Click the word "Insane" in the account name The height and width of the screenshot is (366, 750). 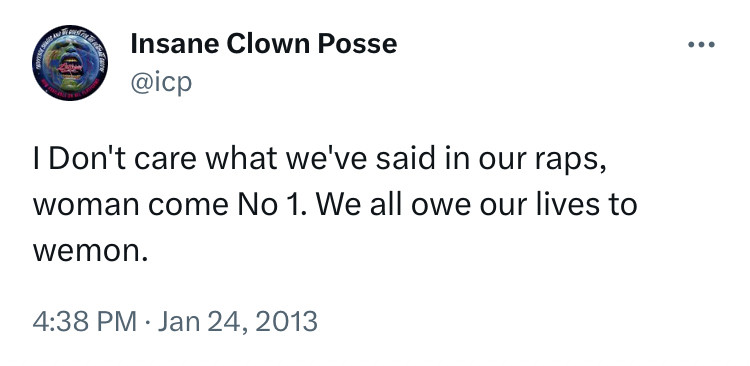(174, 44)
